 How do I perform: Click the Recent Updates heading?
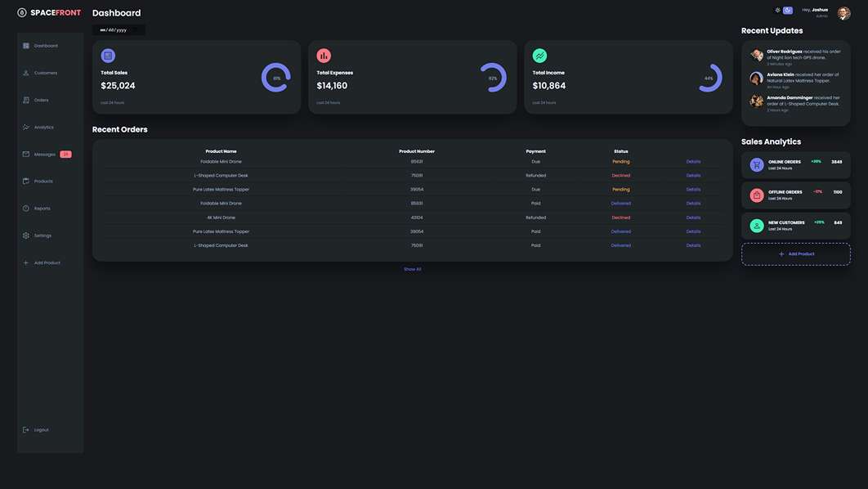[x=772, y=31]
